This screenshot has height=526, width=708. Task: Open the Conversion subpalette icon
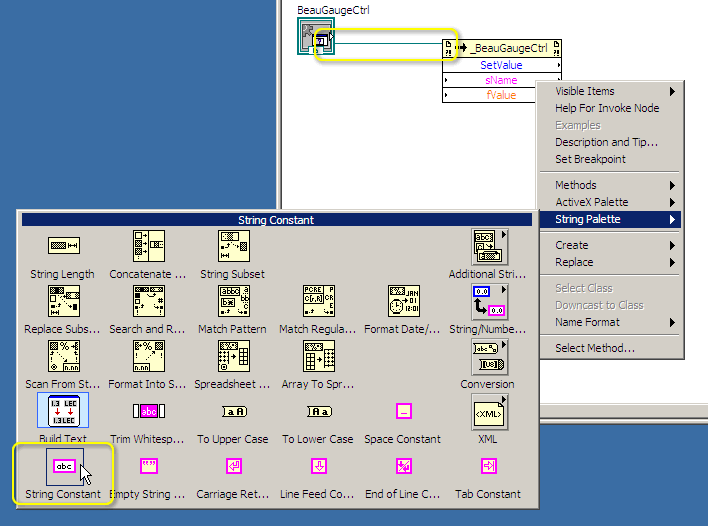click(x=489, y=357)
